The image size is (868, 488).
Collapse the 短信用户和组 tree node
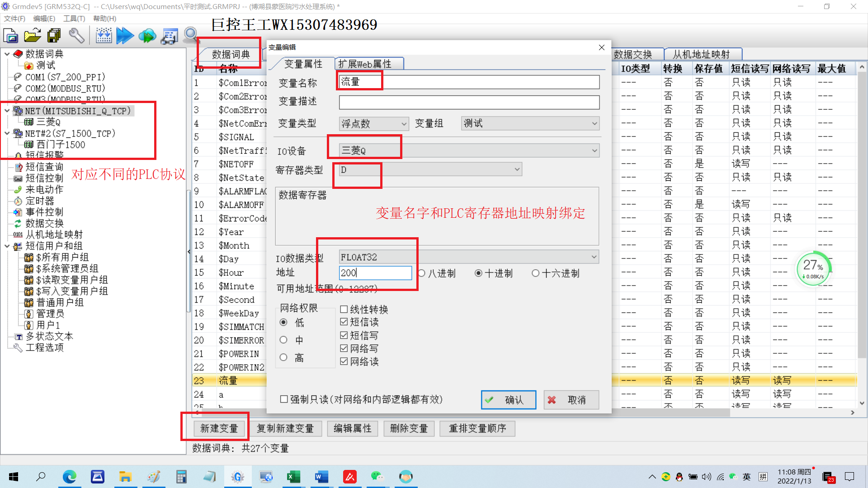[7, 246]
